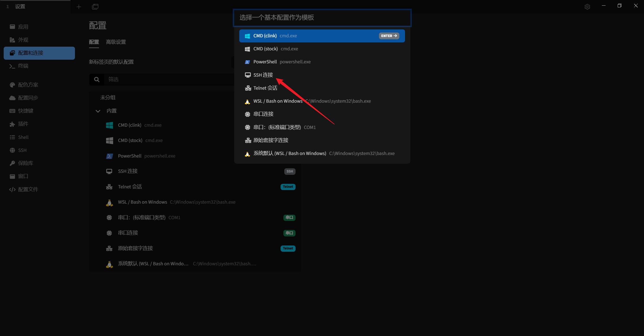Screen dimensions: 644x336
Task: Choose 串口连接 in the template selector
Action: tap(322, 114)
